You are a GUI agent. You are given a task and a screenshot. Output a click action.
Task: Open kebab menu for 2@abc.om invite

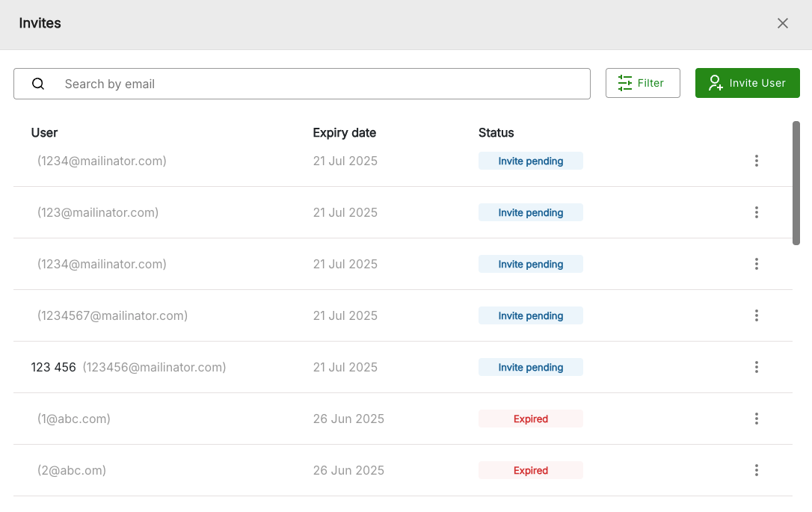click(x=756, y=470)
